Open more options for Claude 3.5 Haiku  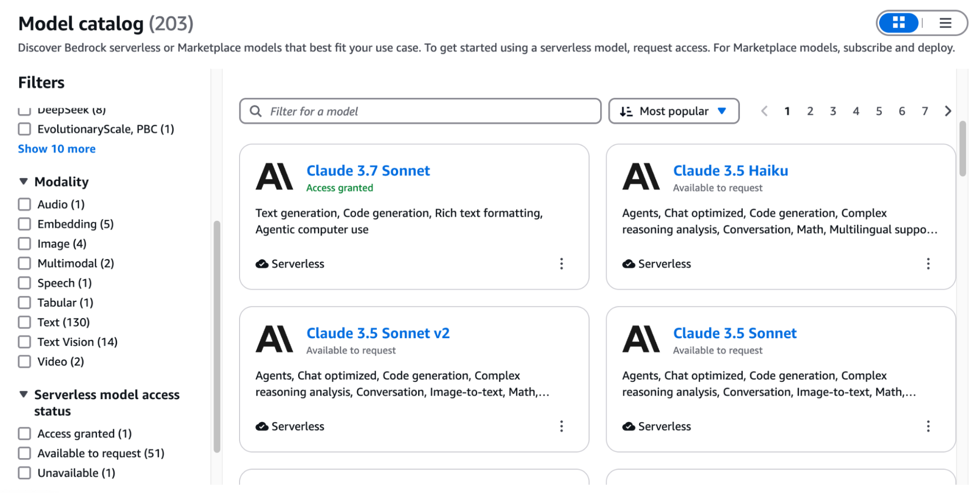pos(928,264)
